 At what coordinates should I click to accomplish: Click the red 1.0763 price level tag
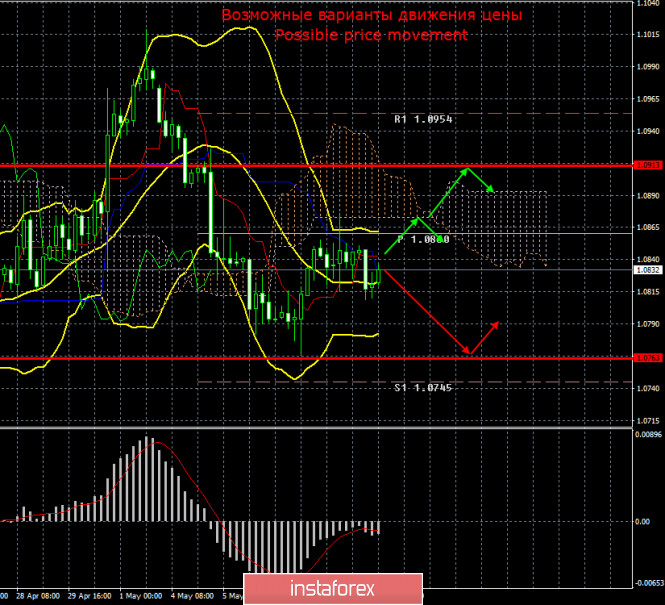click(648, 358)
